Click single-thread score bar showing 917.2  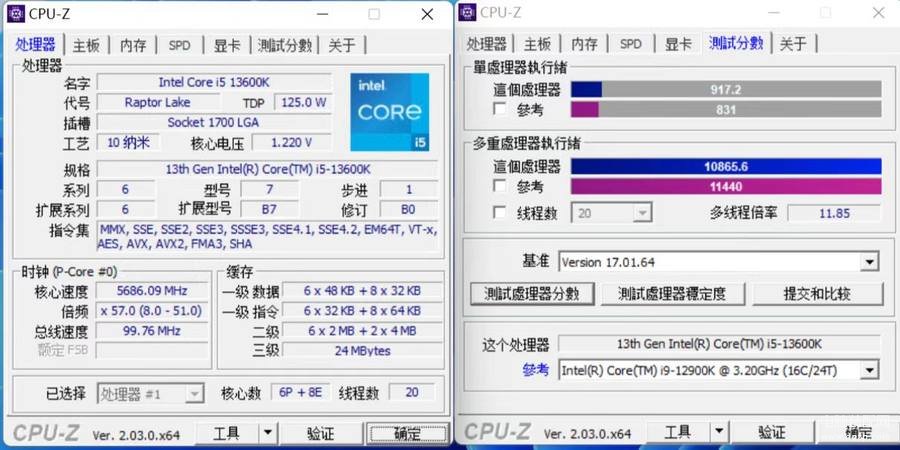click(x=726, y=90)
